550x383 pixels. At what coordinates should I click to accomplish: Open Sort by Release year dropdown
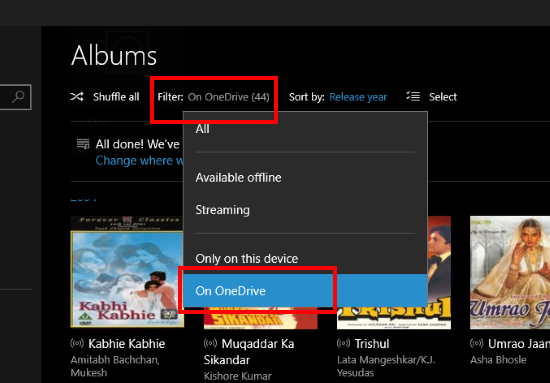[358, 97]
